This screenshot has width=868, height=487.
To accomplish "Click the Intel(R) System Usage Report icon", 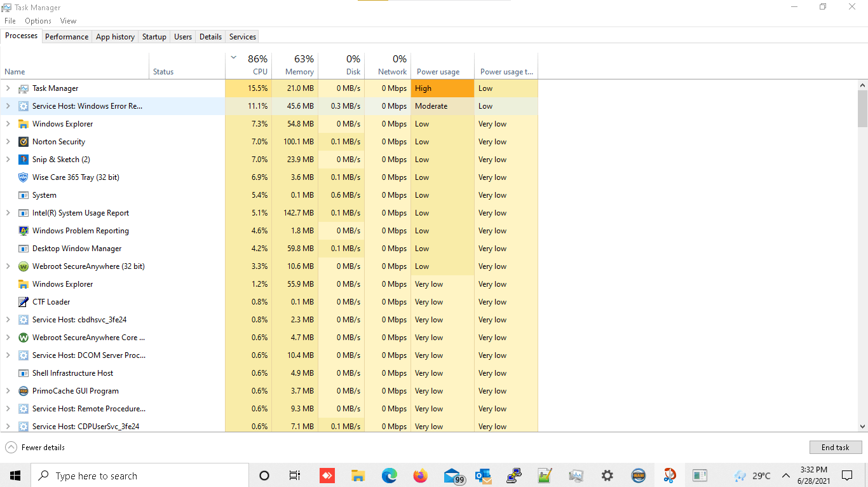I will pos(24,213).
